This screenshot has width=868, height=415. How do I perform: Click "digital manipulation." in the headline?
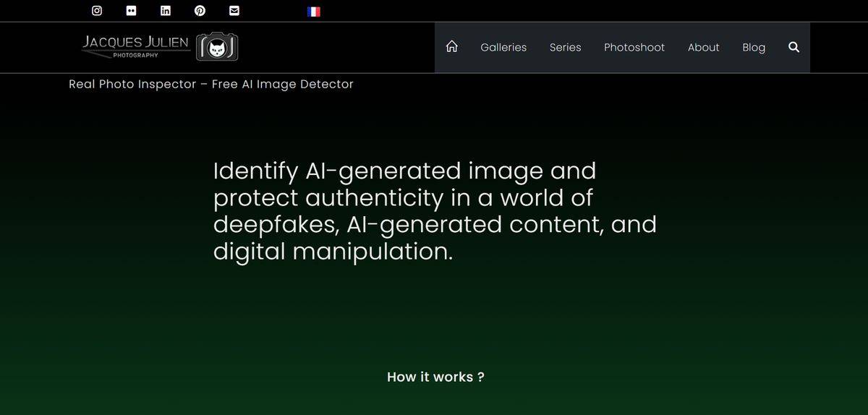(333, 252)
